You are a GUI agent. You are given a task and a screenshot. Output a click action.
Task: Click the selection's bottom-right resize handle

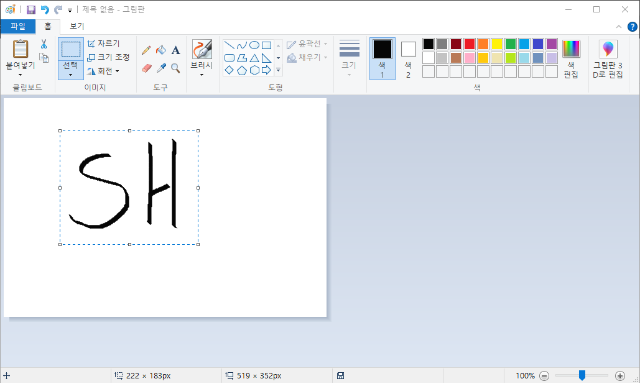(x=198, y=244)
